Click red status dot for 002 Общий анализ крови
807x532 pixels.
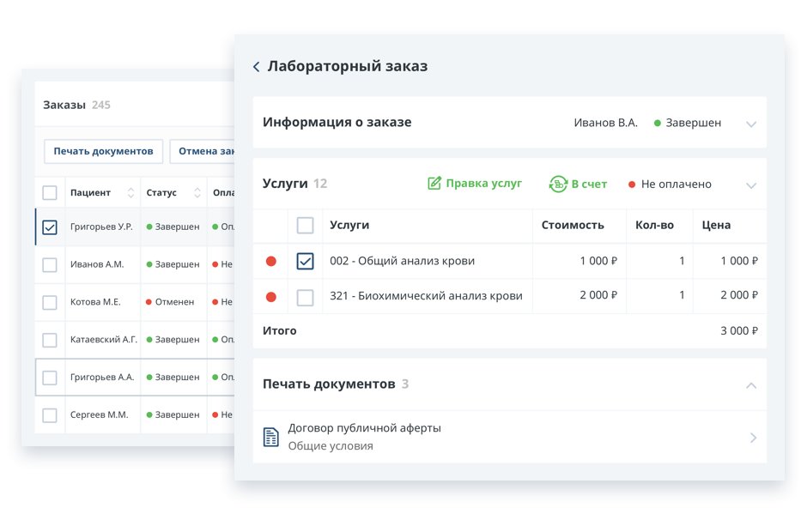point(271,261)
